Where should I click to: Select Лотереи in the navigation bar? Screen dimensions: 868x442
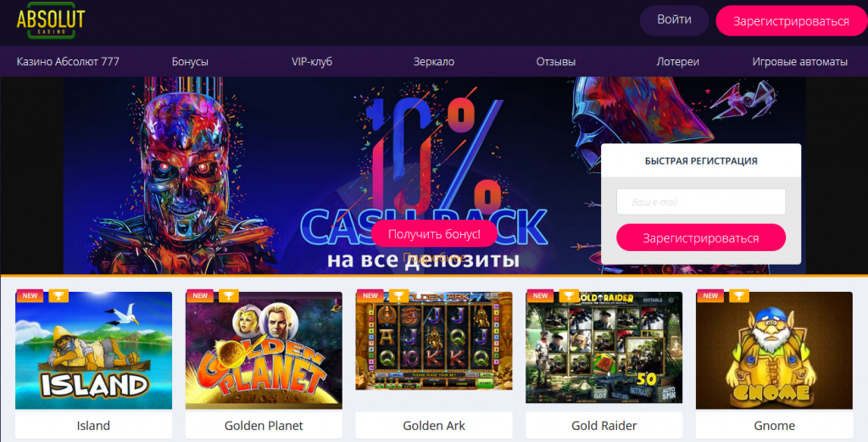point(677,61)
